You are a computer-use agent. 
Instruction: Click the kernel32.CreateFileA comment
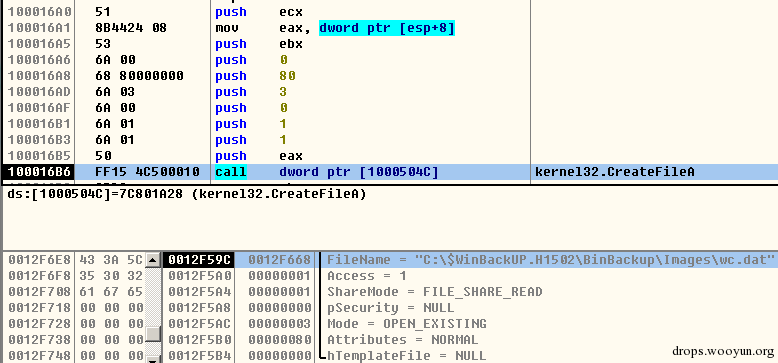pyautogui.click(x=615, y=172)
